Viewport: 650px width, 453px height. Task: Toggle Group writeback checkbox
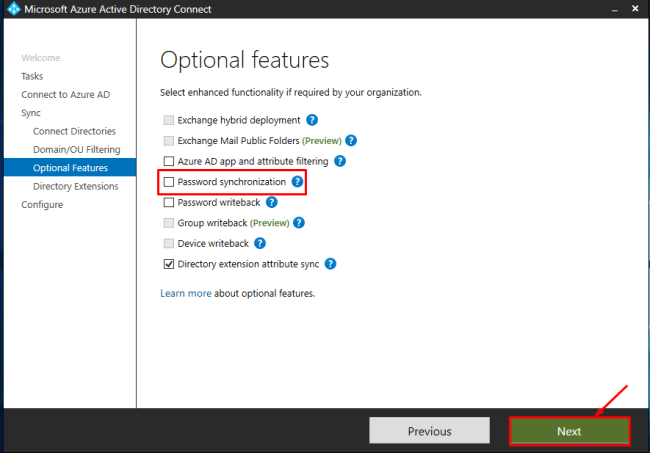click(169, 223)
